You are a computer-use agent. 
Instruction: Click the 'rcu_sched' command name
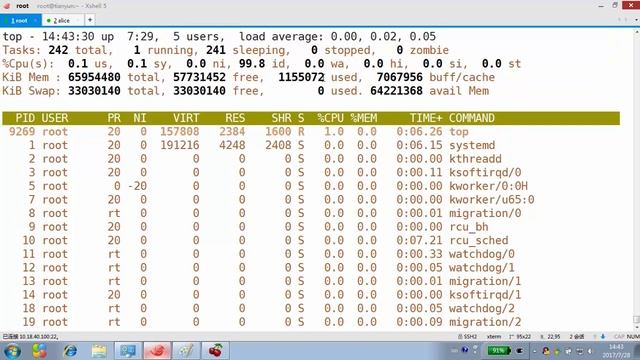(479, 240)
